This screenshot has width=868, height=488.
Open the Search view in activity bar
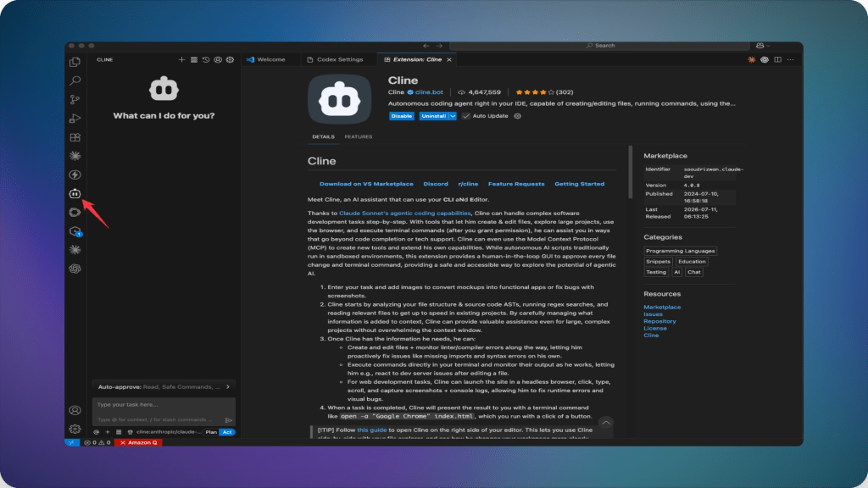[x=75, y=80]
